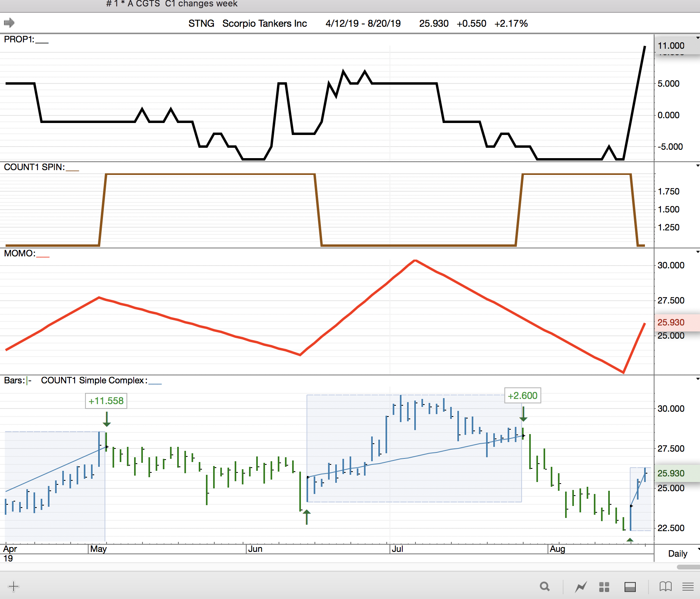
Task: Click the 22.500 tick on price scale
Action: pyautogui.click(x=671, y=528)
